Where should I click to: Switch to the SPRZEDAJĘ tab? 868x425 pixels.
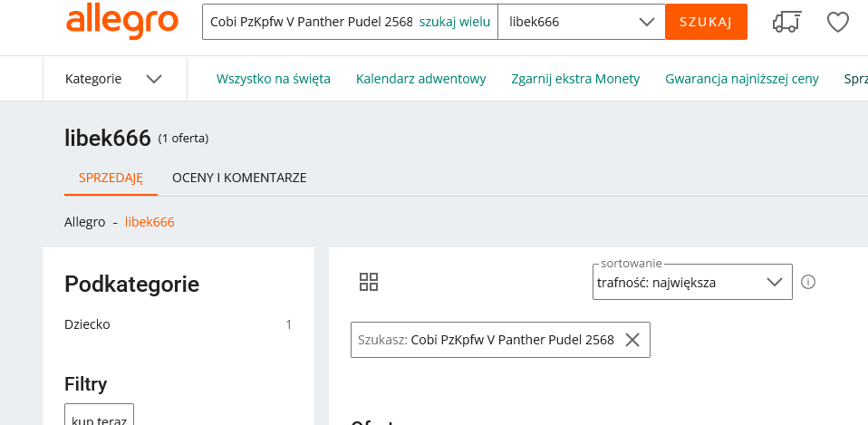111,178
